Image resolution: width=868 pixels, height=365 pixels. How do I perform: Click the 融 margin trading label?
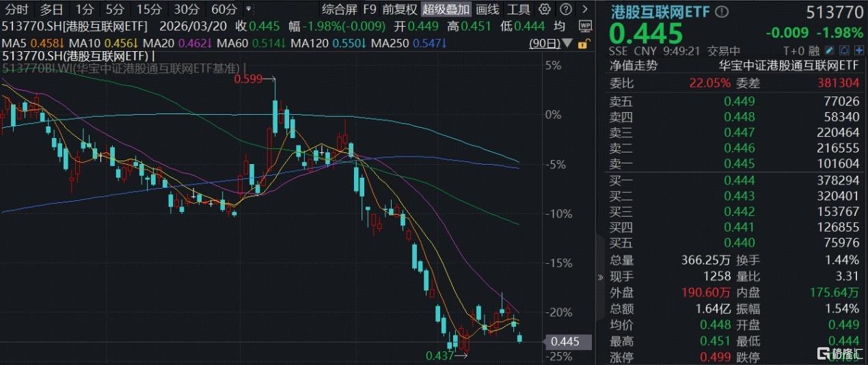point(813,51)
